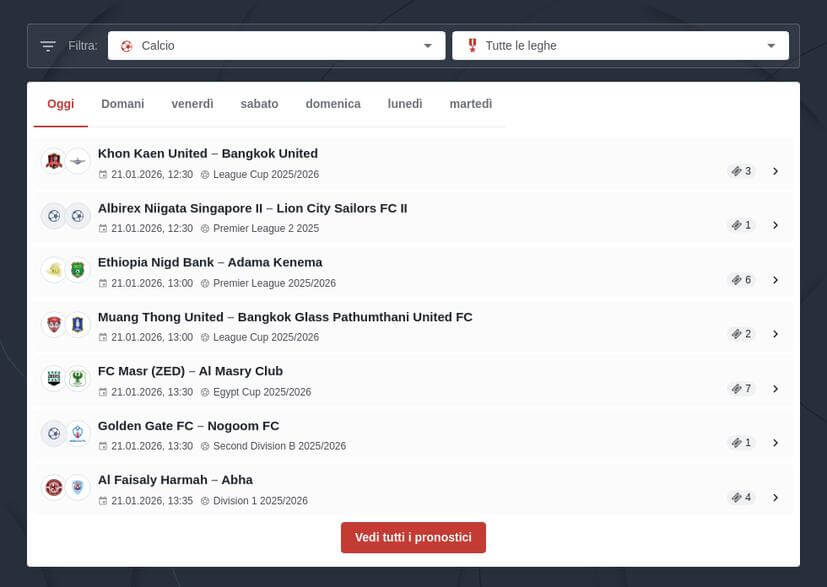
Task: Click the trophy icon beside Tutte le leghe
Action: pos(471,44)
